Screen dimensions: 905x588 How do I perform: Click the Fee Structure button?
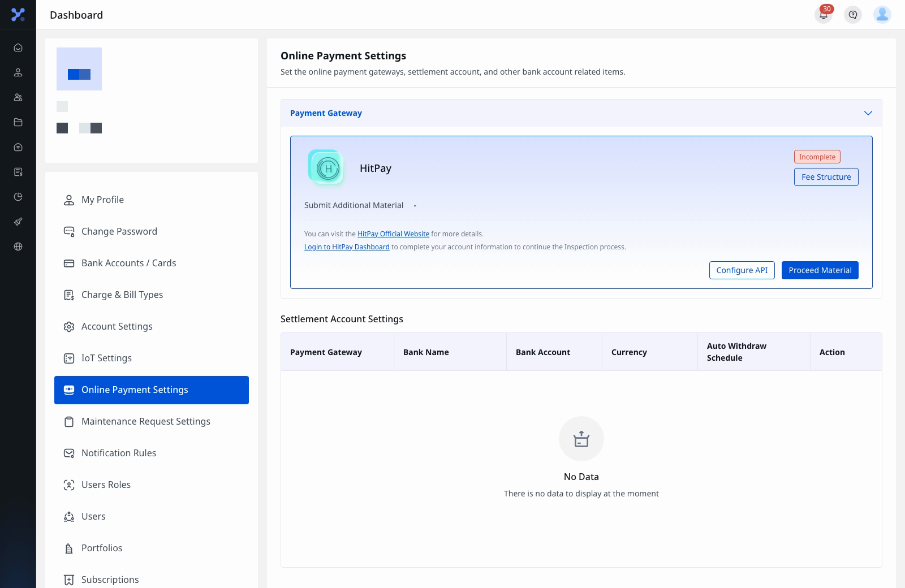[826, 177]
